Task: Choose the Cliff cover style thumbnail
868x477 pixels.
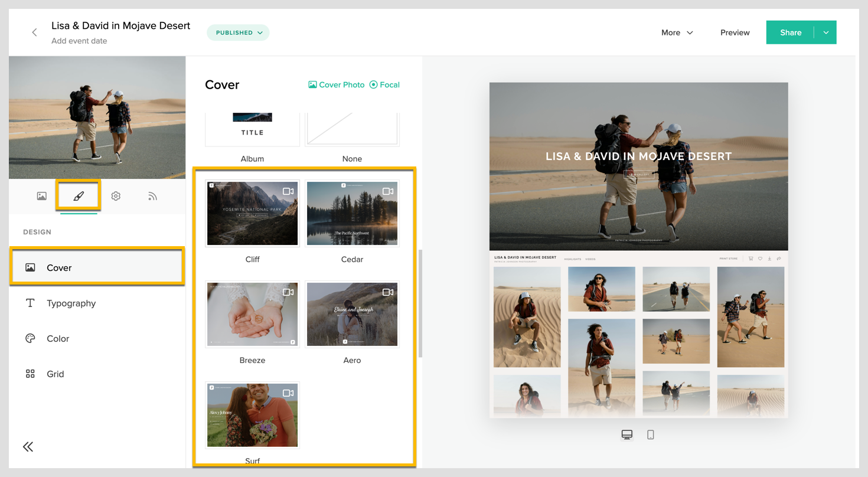Action: 252,213
